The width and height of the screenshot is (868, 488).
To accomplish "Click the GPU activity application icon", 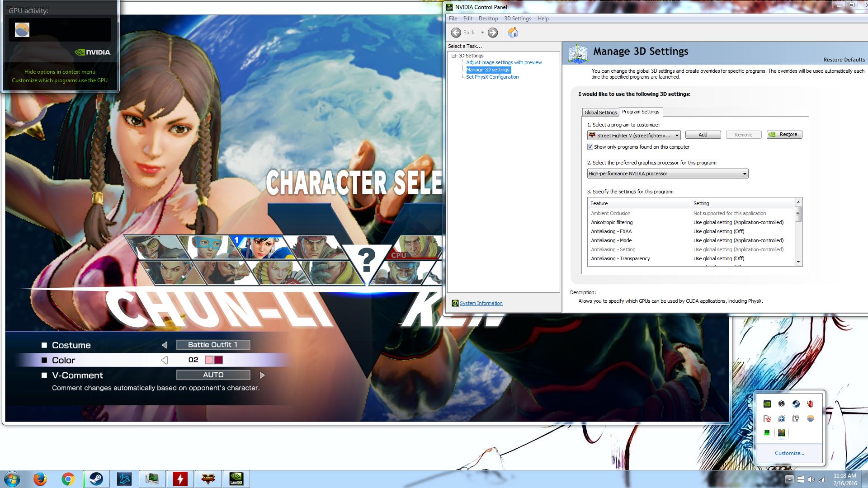I will click(22, 30).
